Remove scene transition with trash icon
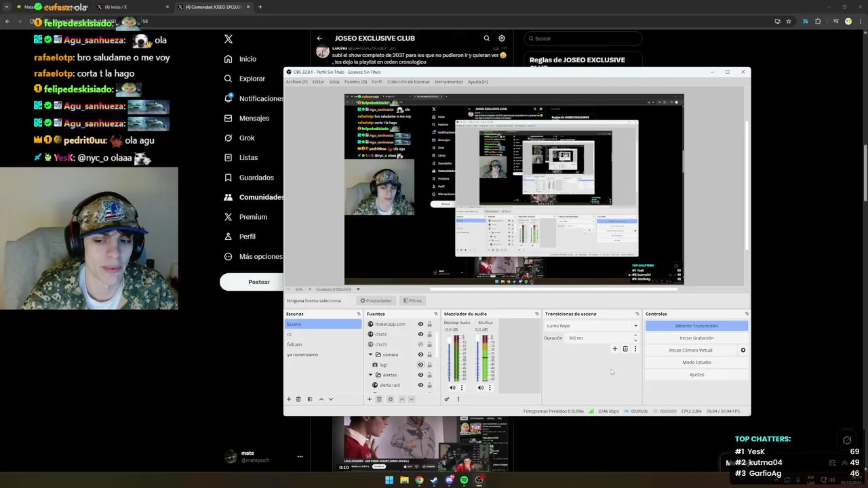This screenshot has width=868, height=488. (625, 349)
